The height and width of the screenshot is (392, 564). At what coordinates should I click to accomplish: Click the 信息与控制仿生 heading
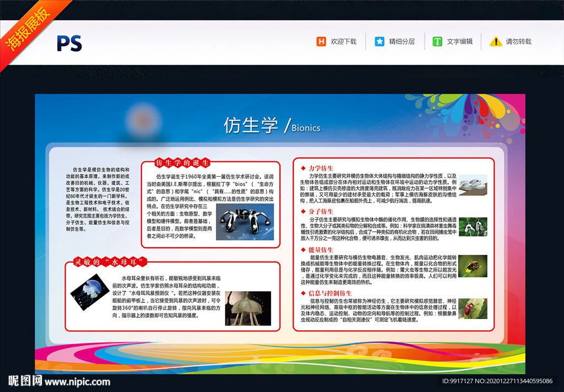click(x=330, y=293)
